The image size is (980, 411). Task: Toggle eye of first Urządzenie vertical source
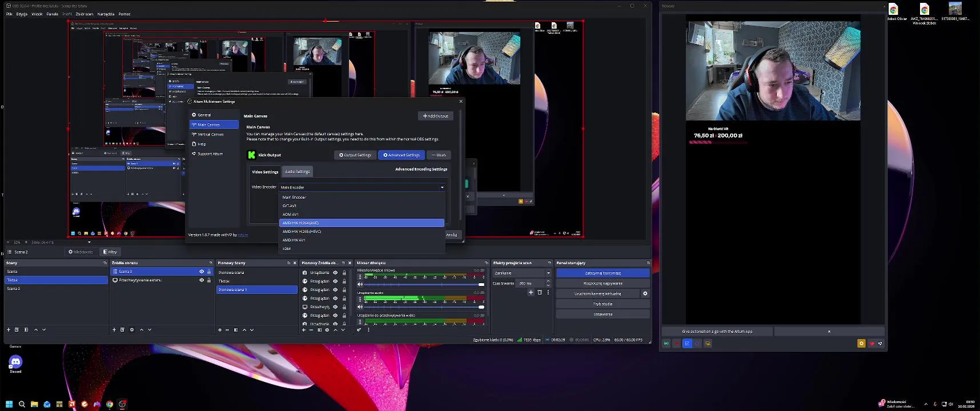tap(336, 273)
